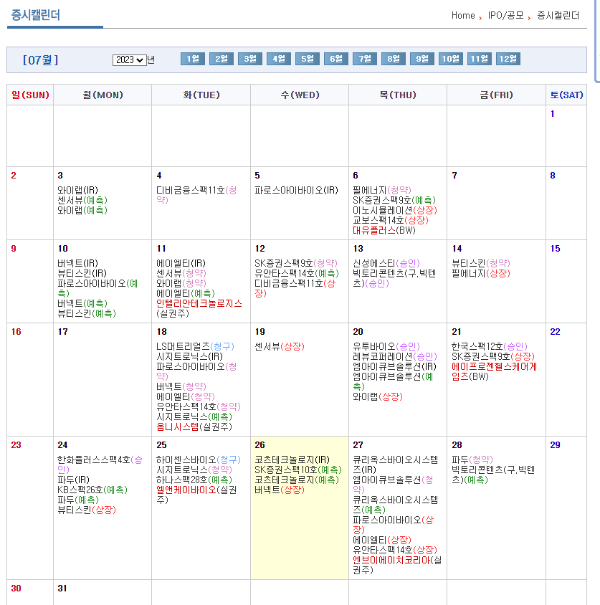Image resolution: width=600 pixels, height=605 pixels.
Task: Open LS머트리얼즈(청구) on July 18
Action: 195,346
